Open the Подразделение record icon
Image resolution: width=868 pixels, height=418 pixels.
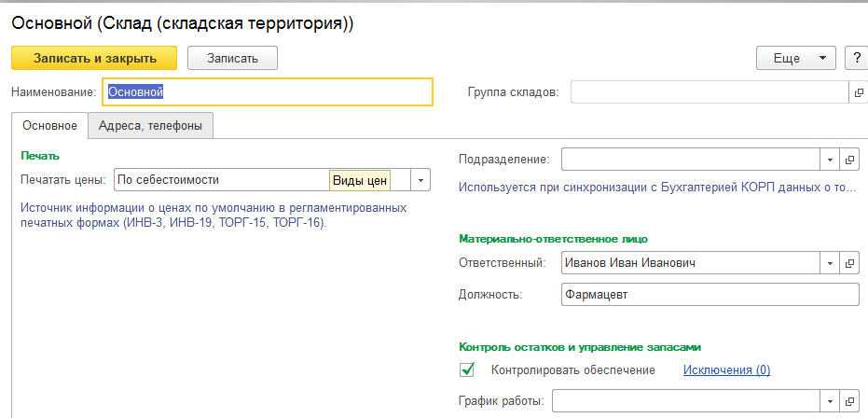849,160
